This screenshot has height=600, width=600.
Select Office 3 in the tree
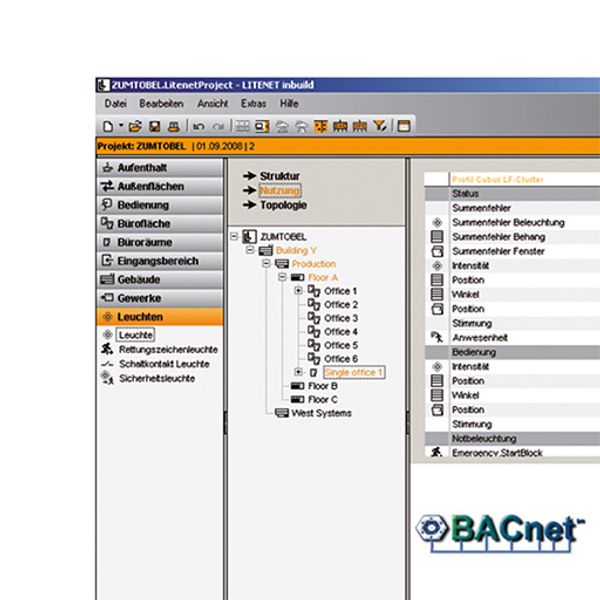tap(341, 318)
